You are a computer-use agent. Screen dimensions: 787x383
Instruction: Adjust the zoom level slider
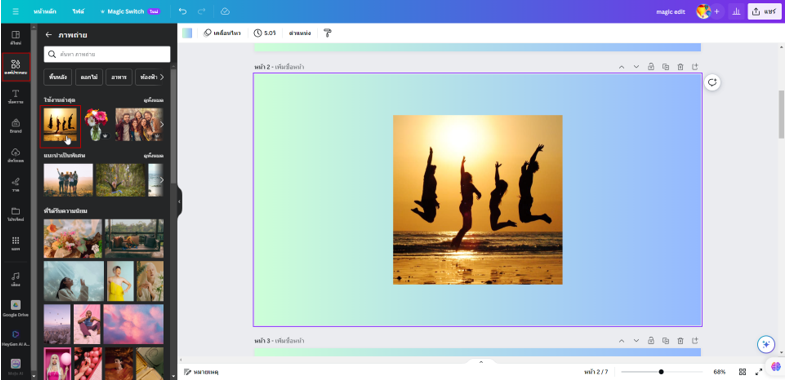[x=661, y=372]
